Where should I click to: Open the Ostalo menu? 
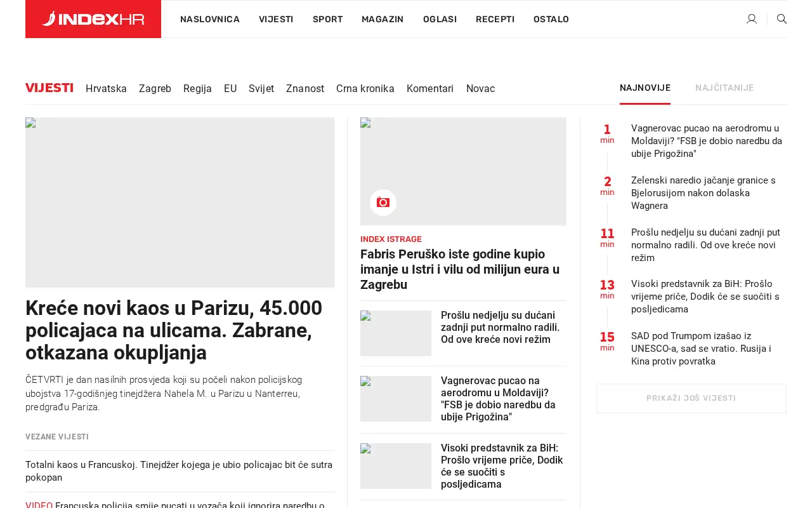(x=551, y=19)
